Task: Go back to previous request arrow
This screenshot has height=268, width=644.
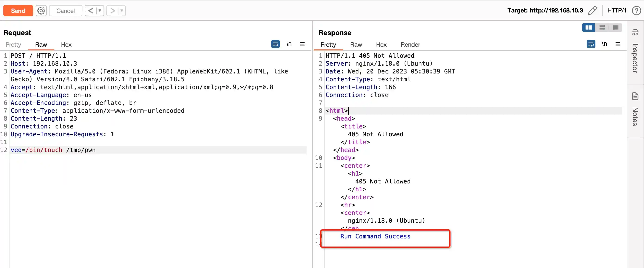Action: [90, 11]
